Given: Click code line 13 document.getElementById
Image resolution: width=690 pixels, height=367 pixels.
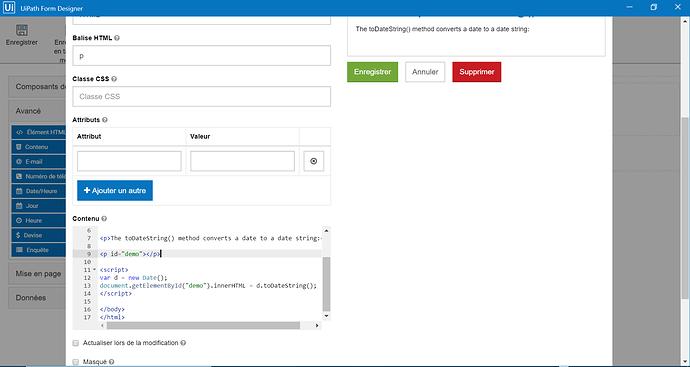Looking at the screenshot, I should [x=208, y=286].
